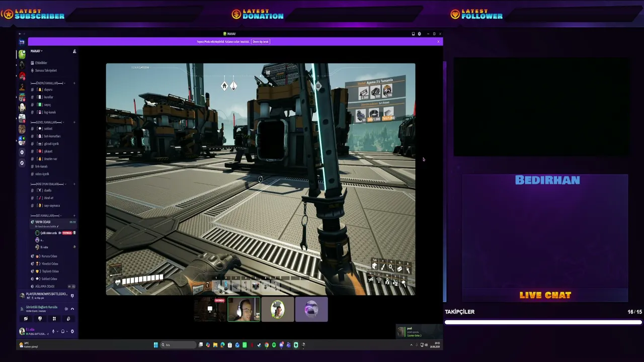Toggle noise suppression in voice panel
Viewport: 644px width, 362px height.
point(66,309)
